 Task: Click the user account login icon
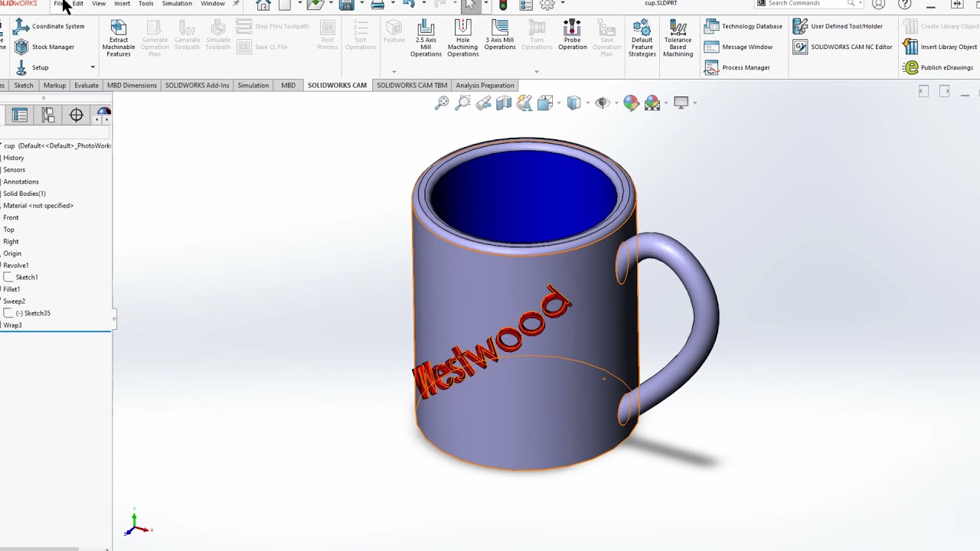click(x=879, y=5)
